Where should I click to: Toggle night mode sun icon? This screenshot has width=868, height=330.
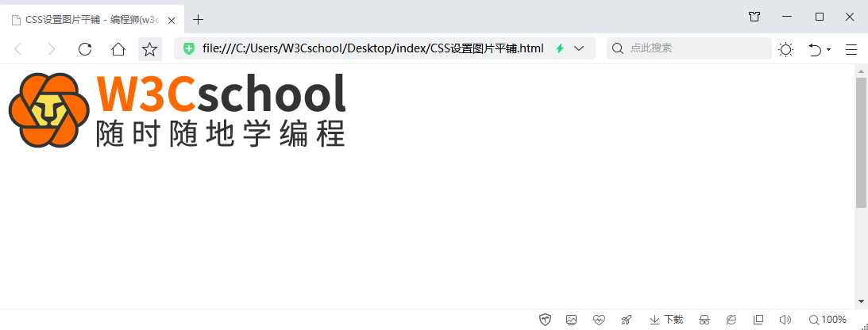click(x=785, y=49)
